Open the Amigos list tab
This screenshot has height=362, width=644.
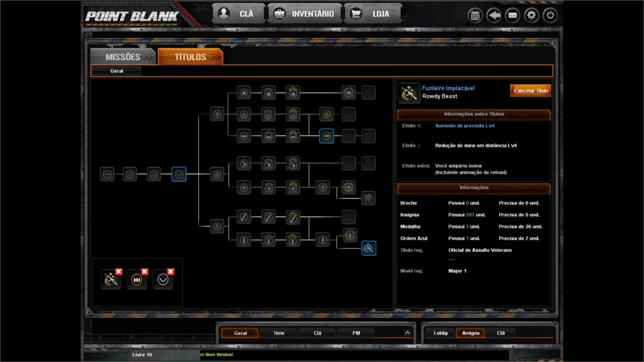pos(471,333)
